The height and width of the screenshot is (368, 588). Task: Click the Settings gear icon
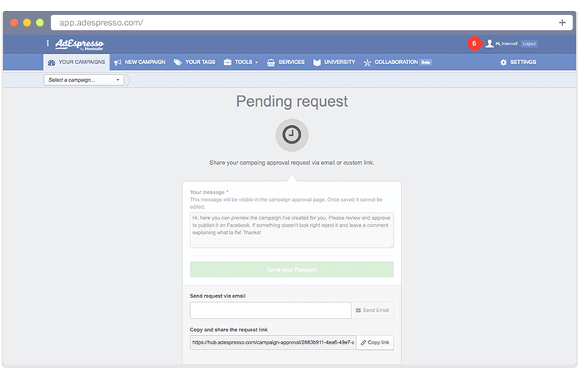pos(503,63)
